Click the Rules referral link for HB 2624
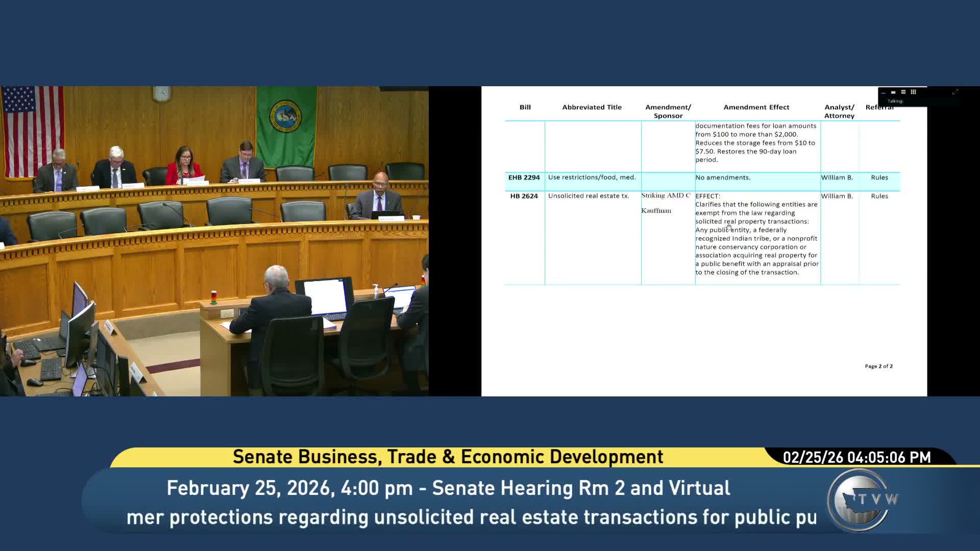The image size is (980, 551). (x=879, y=196)
